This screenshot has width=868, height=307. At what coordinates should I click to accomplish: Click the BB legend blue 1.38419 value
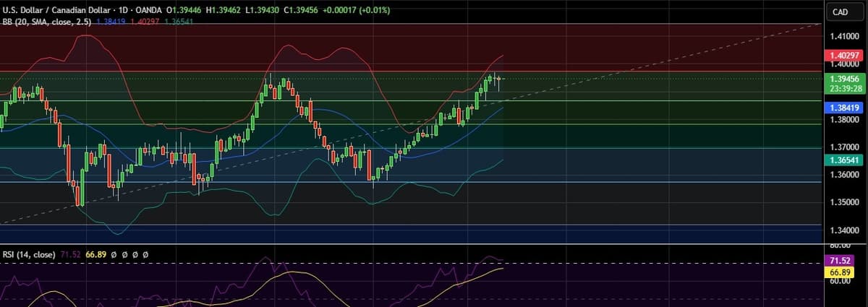click(111, 22)
